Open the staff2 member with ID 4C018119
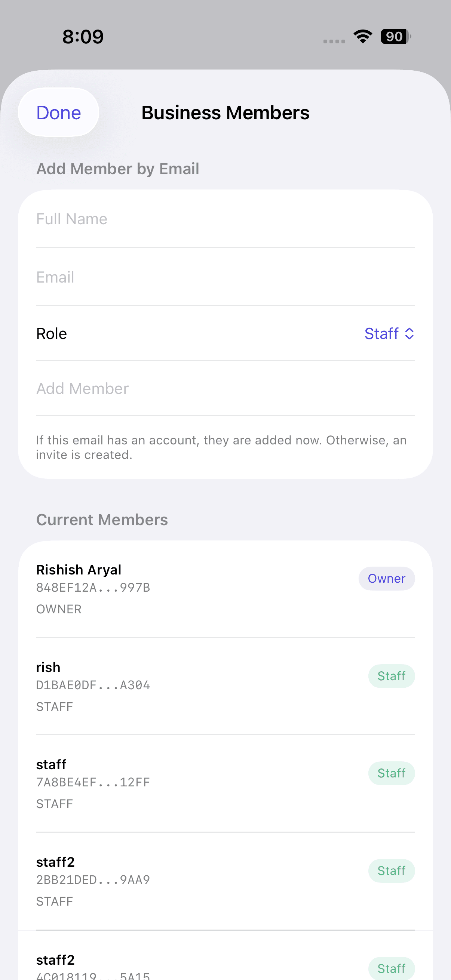451x980 pixels. (152, 967)
